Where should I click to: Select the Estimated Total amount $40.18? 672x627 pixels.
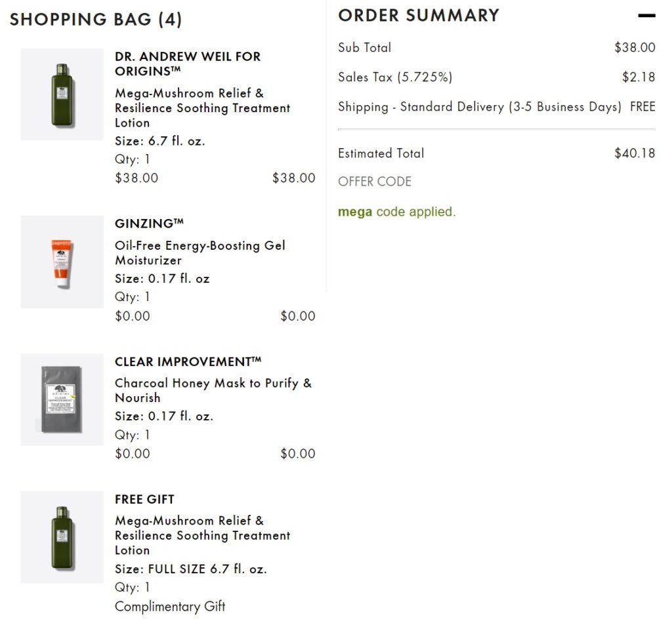pos(635,153)
